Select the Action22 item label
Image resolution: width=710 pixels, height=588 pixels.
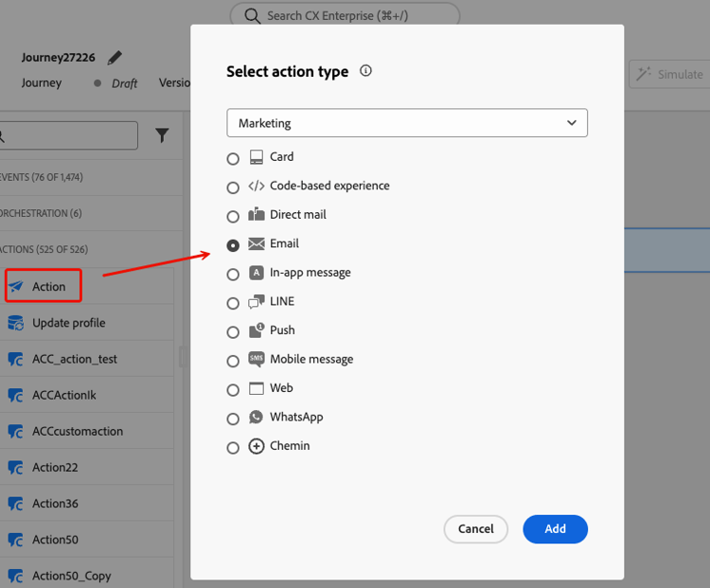[x=55, y=468]
